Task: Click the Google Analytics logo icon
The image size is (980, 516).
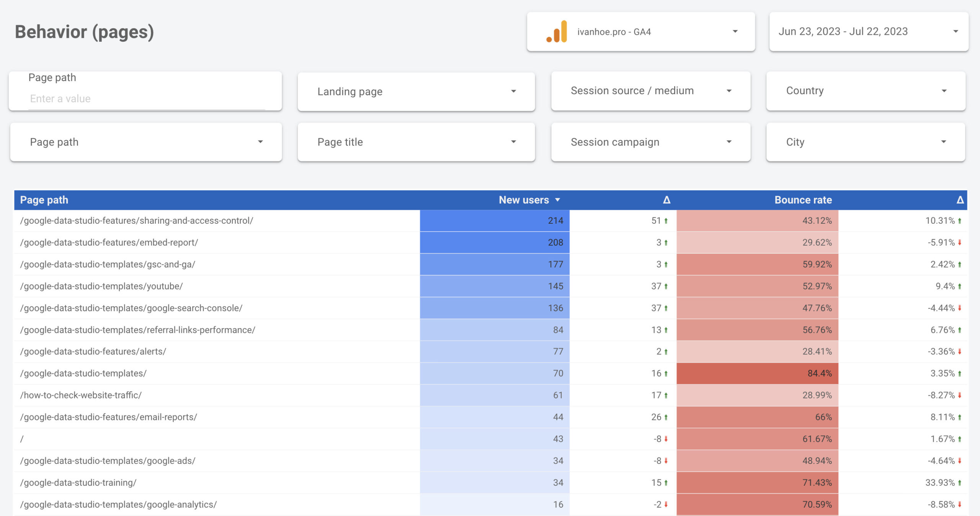Action: pyautogui.click(x=557, y=32)
